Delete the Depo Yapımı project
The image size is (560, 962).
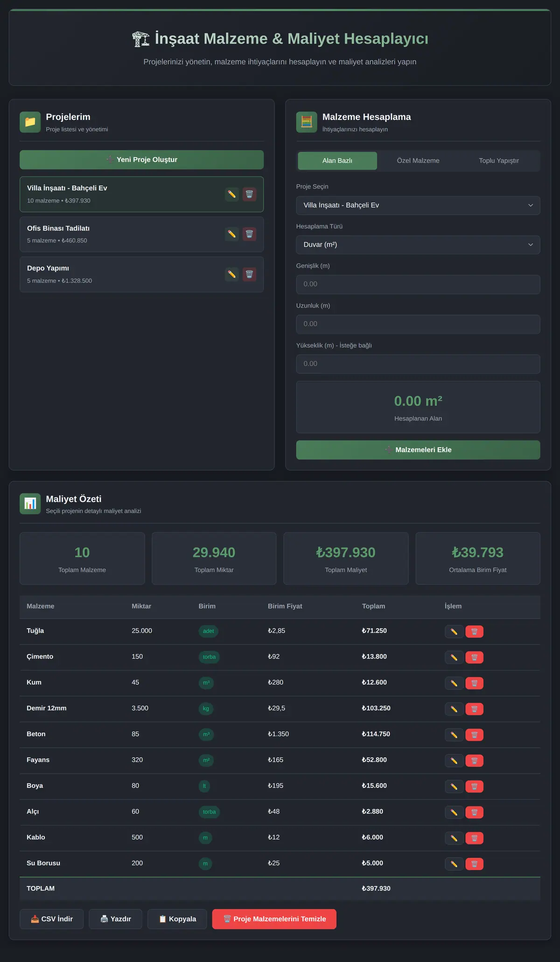[249, 274]
